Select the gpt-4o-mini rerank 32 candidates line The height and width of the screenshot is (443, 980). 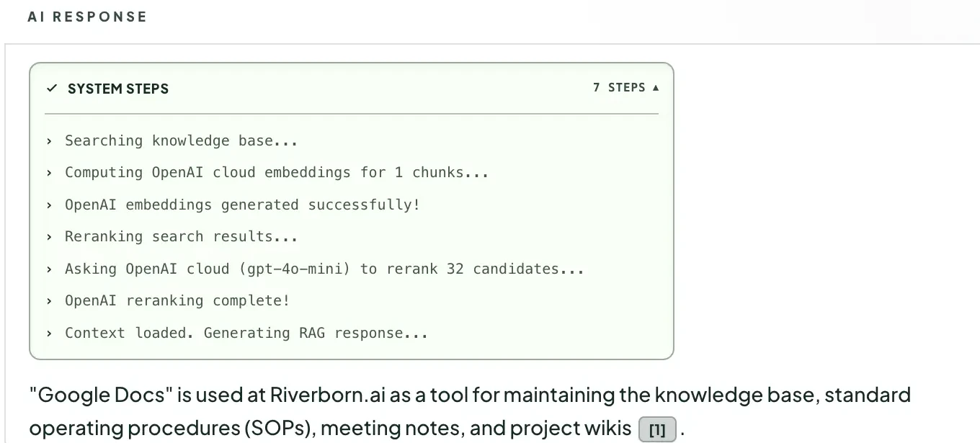324,269
